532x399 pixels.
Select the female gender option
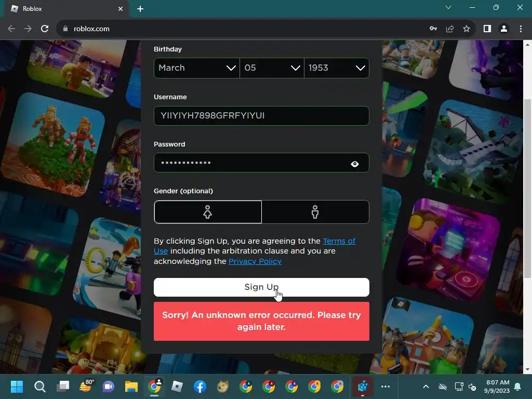(208, 212)
